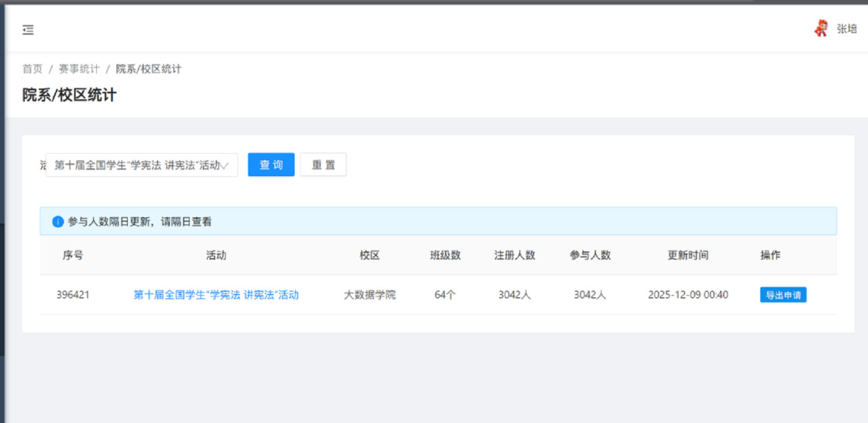Reset filters with the 重置 button
868x423 pixels.
(x=323, y=165)
